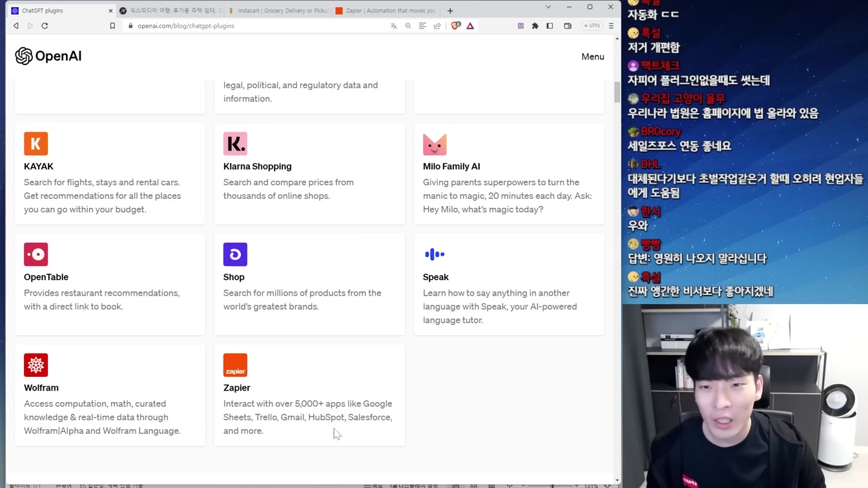Open reader mode icon in address bar
This screenshot has height=488, width=868.
tap(422, 26)
